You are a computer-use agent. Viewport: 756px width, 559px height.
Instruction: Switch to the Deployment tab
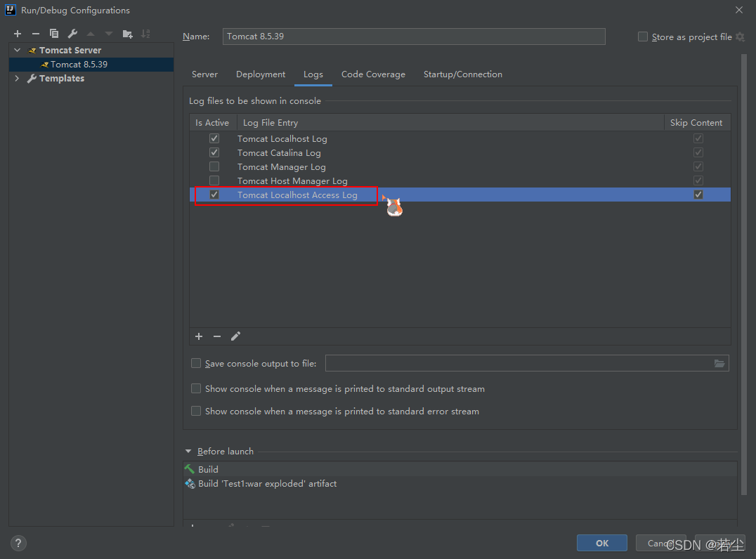261,74
